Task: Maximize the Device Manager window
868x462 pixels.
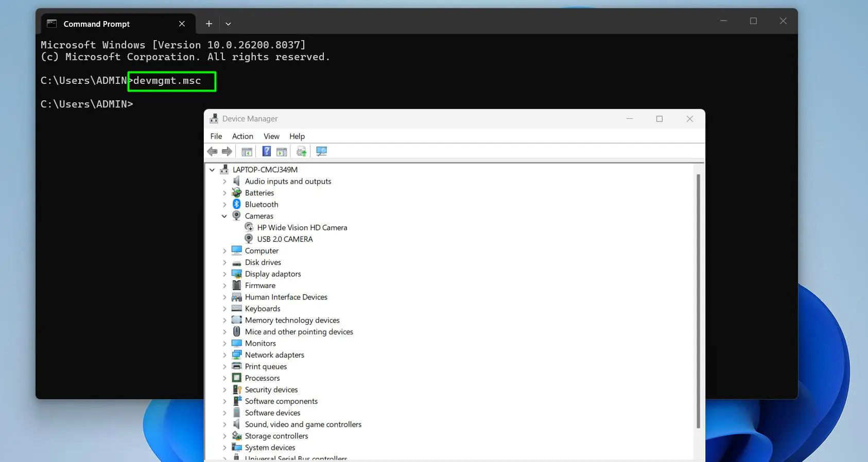Action: point(659,119)
